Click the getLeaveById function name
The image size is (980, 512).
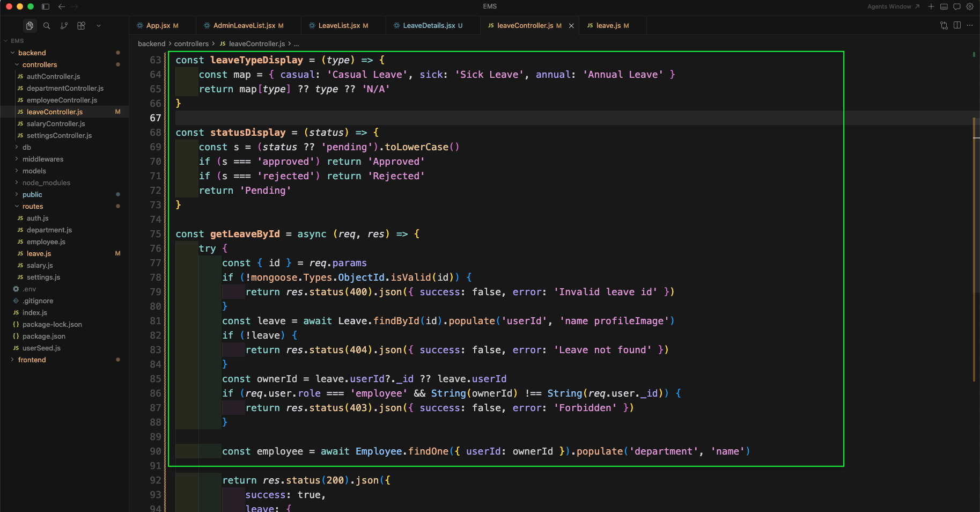pos(245,234)
